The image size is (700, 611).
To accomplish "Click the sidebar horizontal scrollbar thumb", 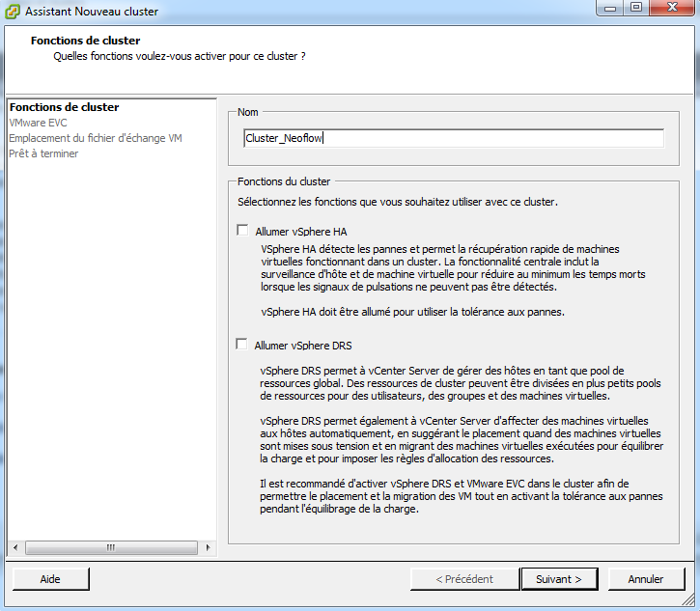I will 111,547.
